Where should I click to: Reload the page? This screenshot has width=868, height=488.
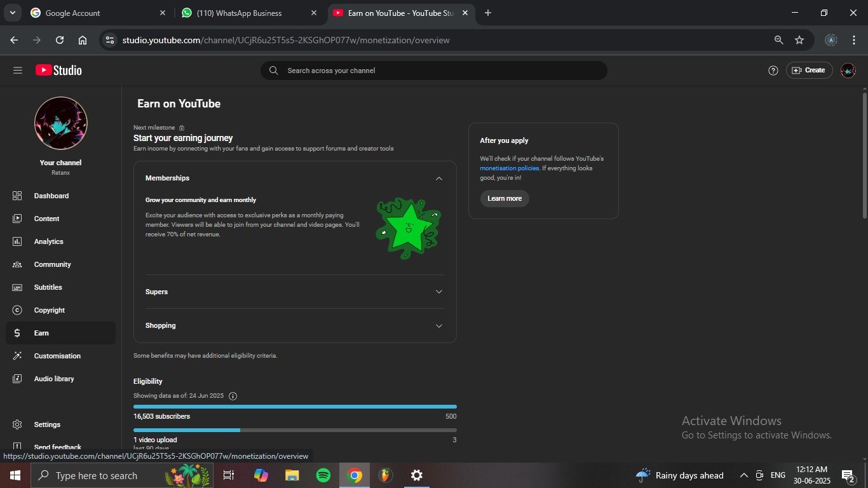coord(60,40)
